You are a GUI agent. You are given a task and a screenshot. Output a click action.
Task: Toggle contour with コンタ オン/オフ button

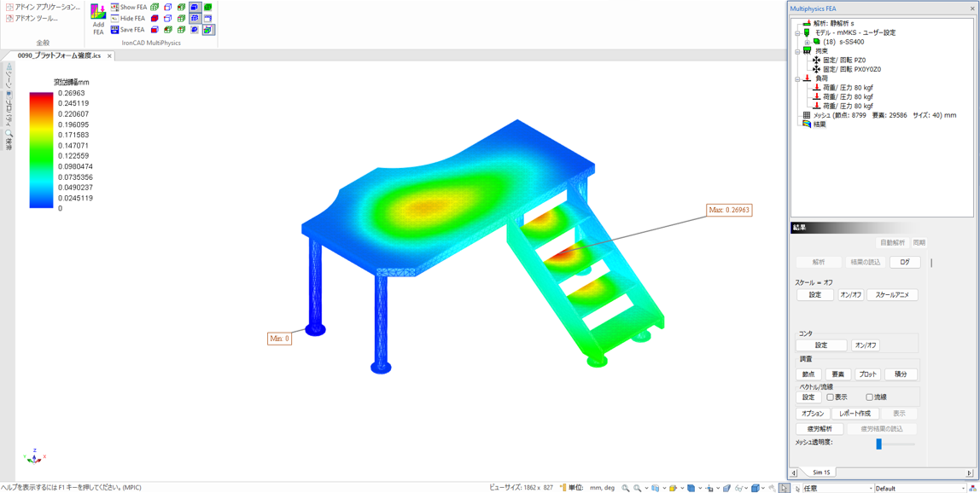point(865,345)
